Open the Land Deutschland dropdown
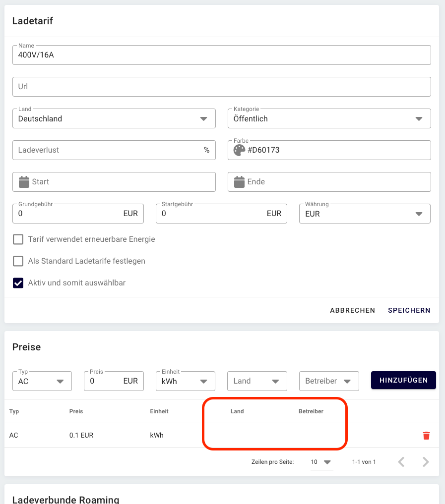The width and height of the screenshot is (445, 504). click(114, 118)
